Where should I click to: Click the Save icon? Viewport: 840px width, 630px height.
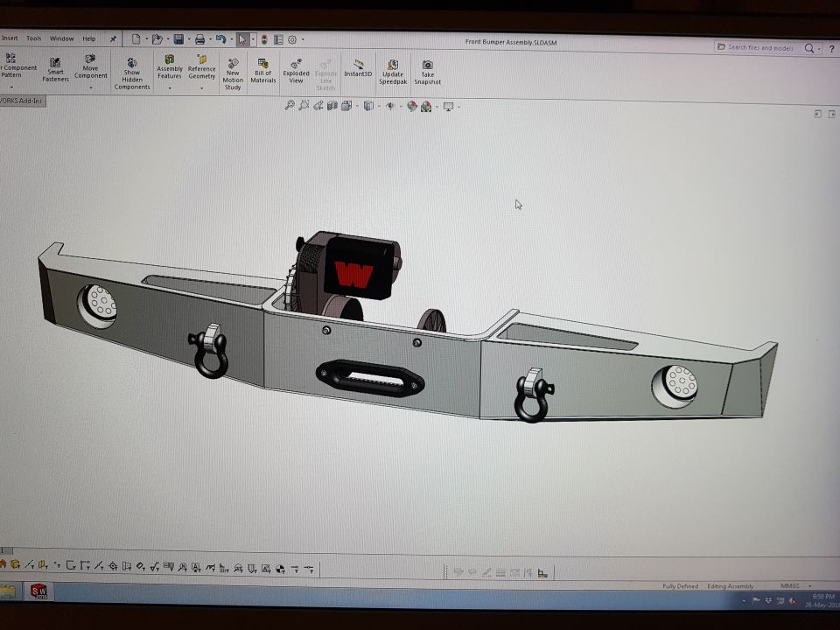pos(178,39)
